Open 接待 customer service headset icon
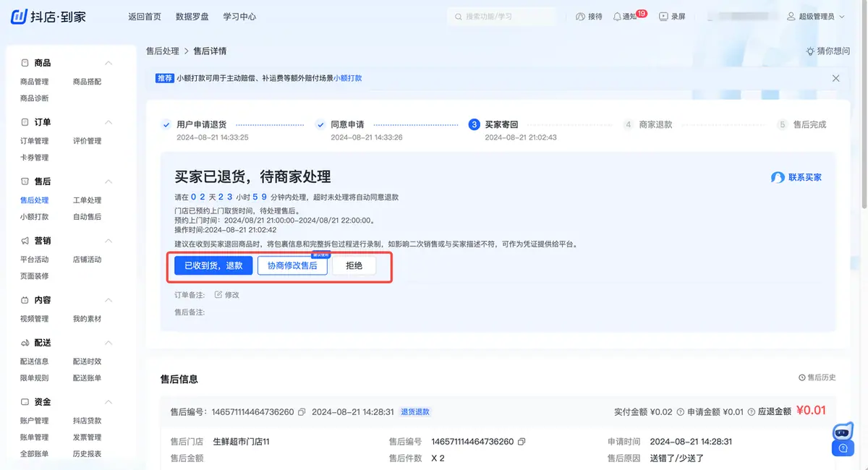Image resolution: width=868 pixels, height=470 pixels. (580, 17)
